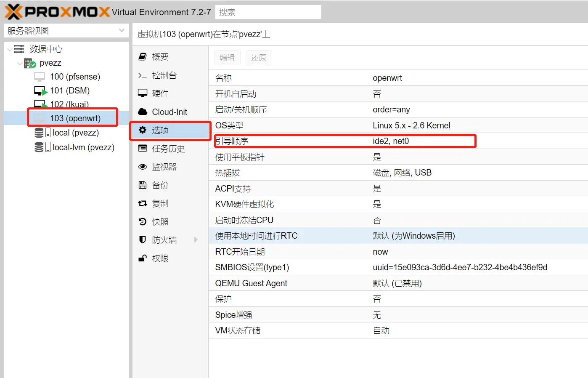
Task: Click the local-lvm (pvezz) storage icon
Action: (x=42, y=147)
